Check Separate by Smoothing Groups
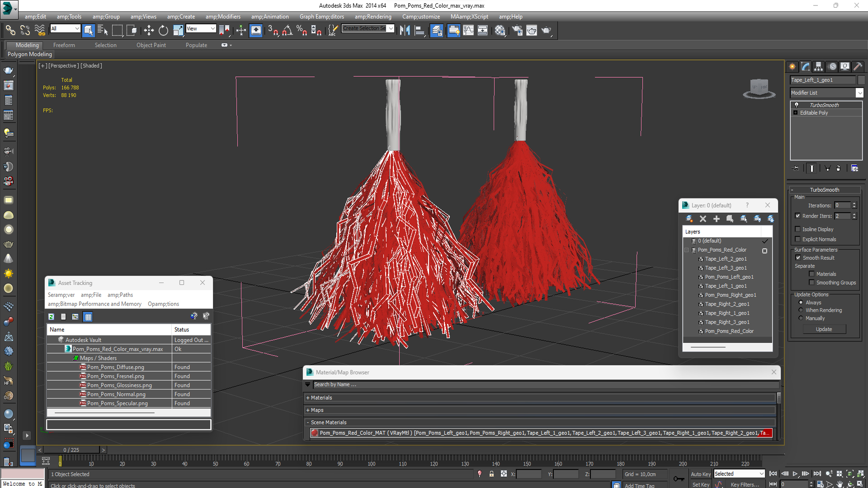This screenshot has width=868, height=488. pyautogui.click(x=811, y=282)
